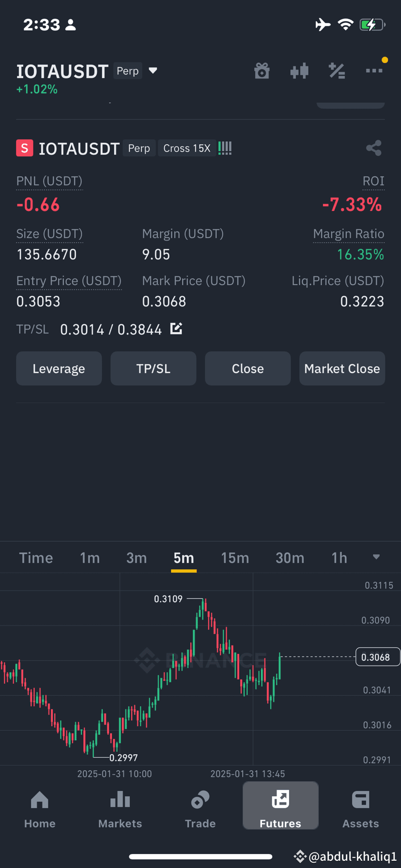This screenshot has height=868, width=401.
Task: Tap the TP/SL button
Action: click(x=154, y=368)
